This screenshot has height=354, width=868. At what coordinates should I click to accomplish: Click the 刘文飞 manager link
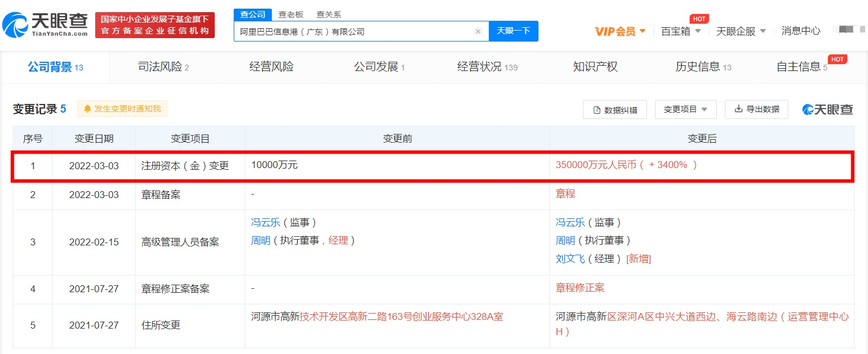pos(570,259)
